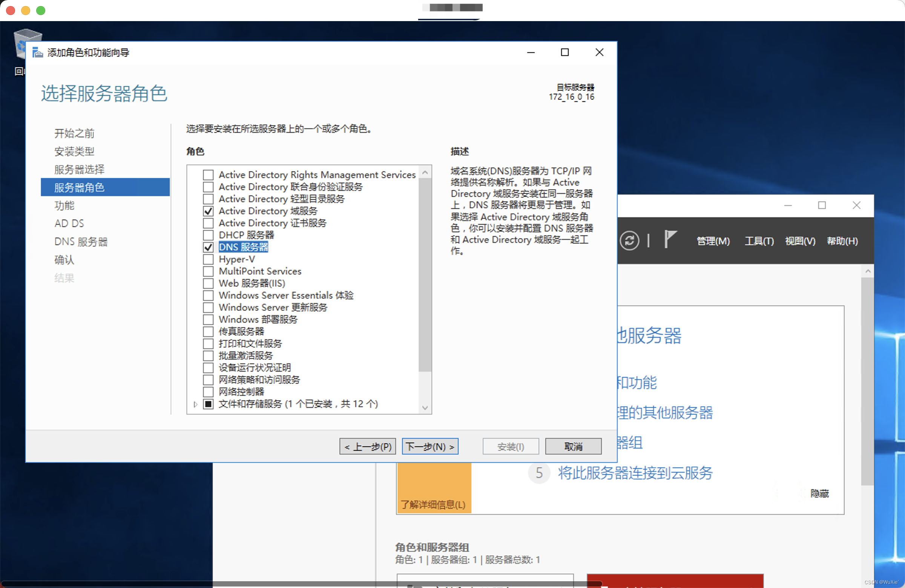Check Active Directory 联合身份验证服务
Image resolution: width=905 pixels, height=588 pixels.
point(208,187)
